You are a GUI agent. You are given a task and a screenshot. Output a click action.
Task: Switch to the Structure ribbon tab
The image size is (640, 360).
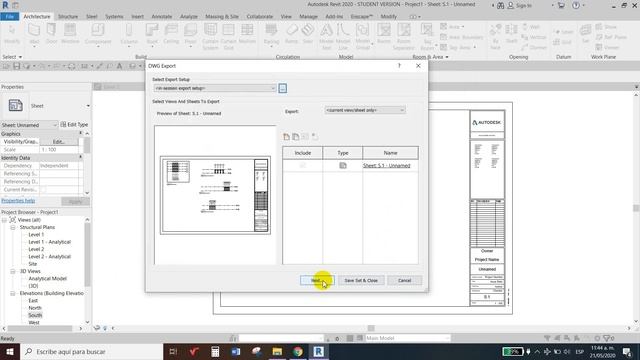pos(68,17)
